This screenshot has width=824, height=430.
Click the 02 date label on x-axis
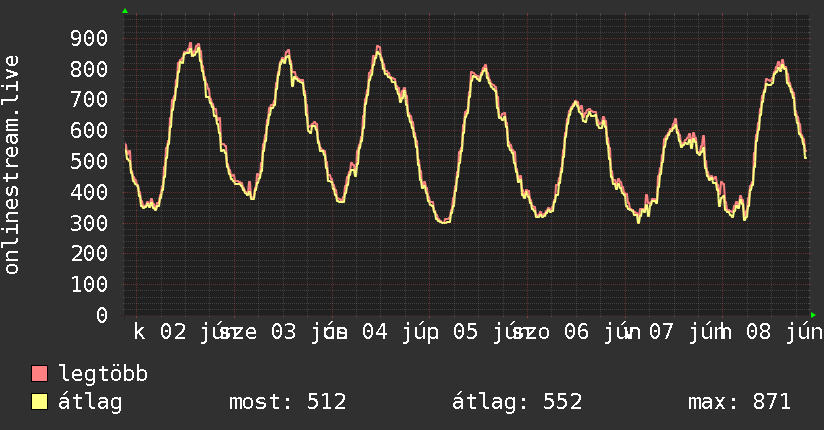[173, 332]
